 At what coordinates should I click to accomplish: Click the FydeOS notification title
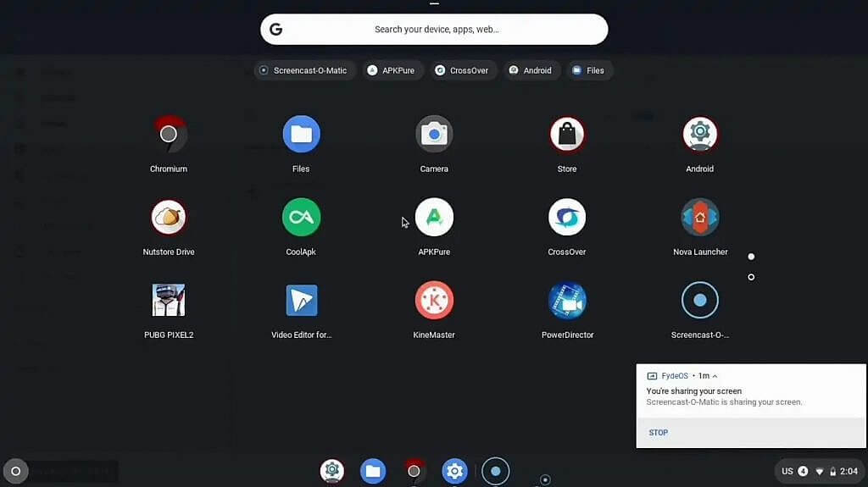[674, 376]
